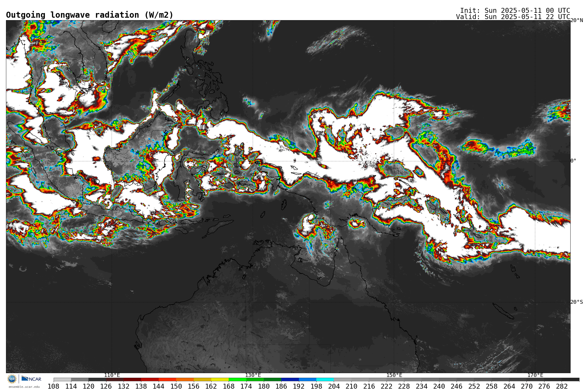Screen dimensions: 588x390
Task: Click the colorbar value label 138
Action: click(x=141, y=386)
